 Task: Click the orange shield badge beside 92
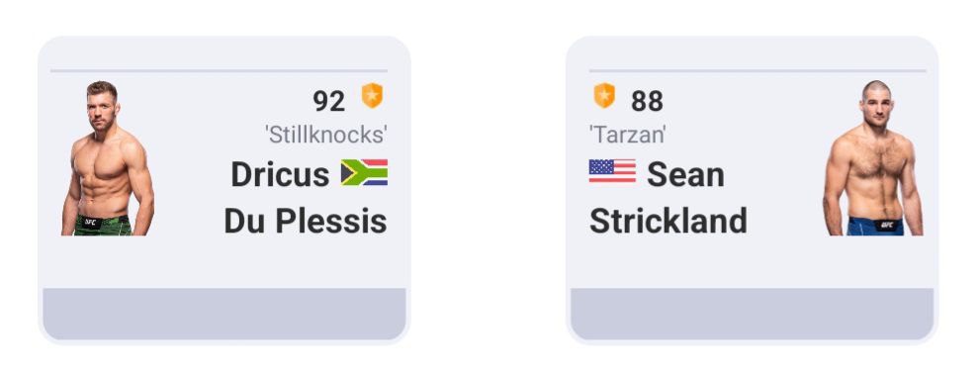click(x=372, y=96)
